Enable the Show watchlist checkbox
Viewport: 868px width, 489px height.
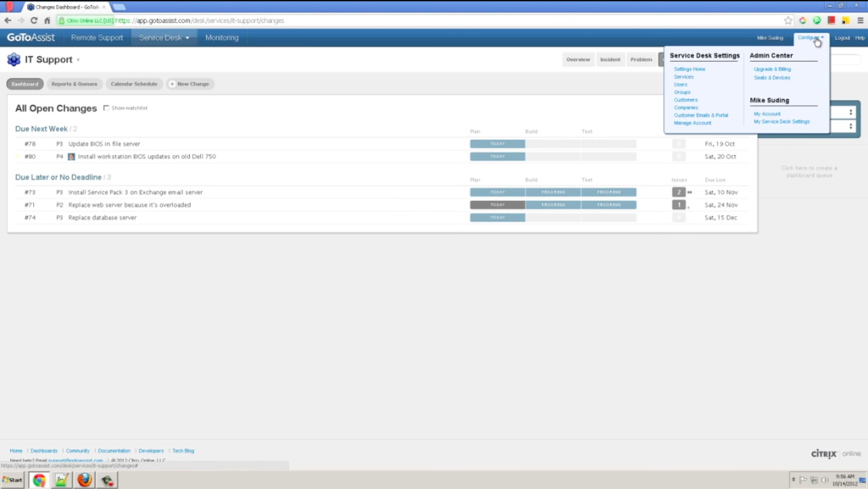click(106, 108)
